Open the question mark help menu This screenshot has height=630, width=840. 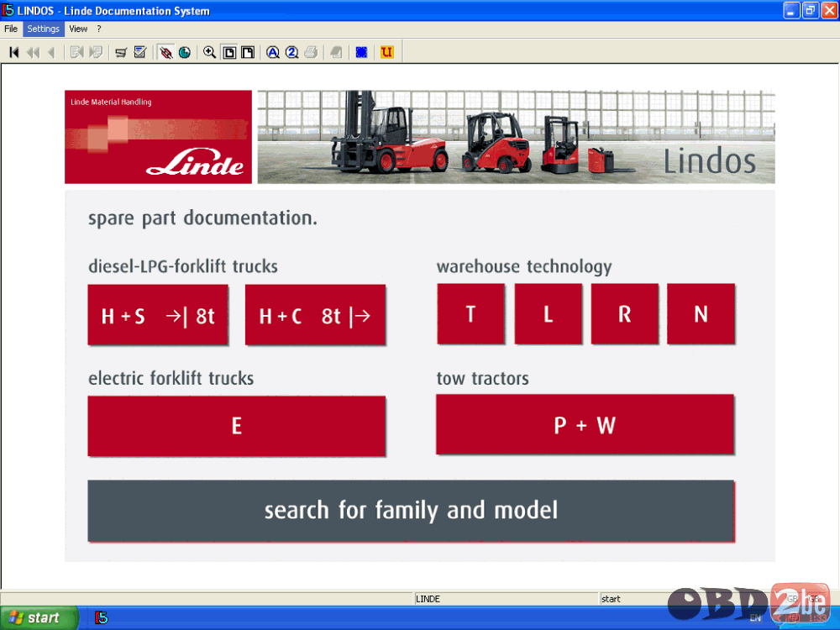(98, 29)
